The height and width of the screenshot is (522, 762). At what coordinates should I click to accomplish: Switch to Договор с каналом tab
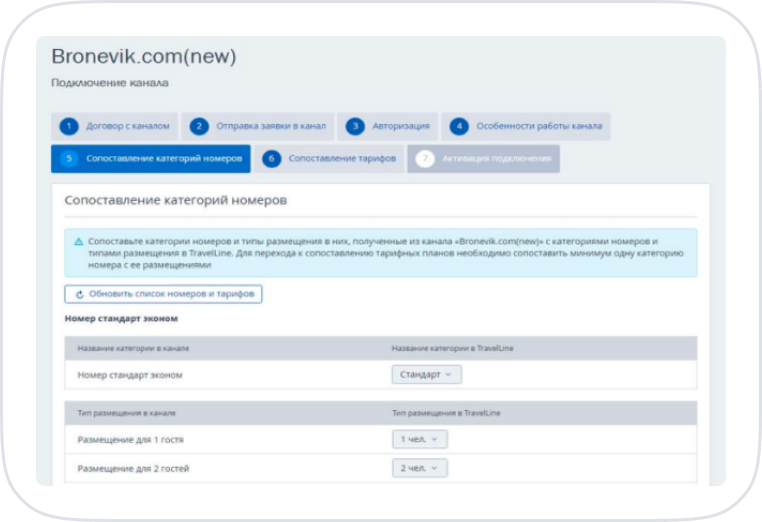coord(115,126)
